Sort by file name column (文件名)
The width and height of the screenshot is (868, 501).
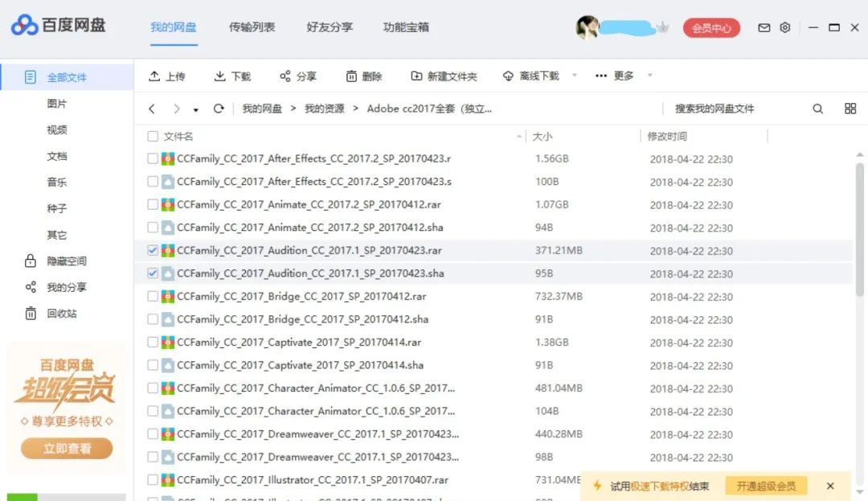178,136
